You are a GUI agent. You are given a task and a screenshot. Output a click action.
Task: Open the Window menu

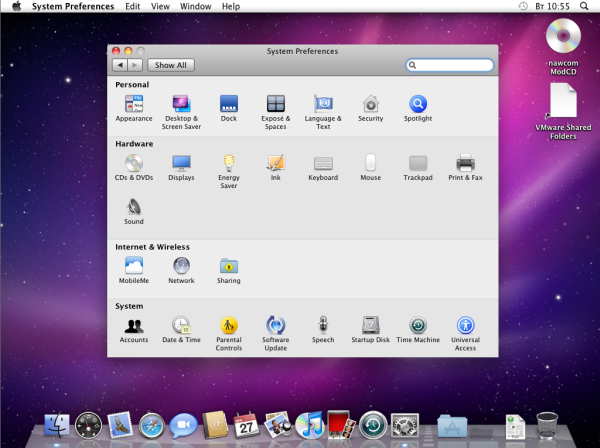tap(196, 6)
